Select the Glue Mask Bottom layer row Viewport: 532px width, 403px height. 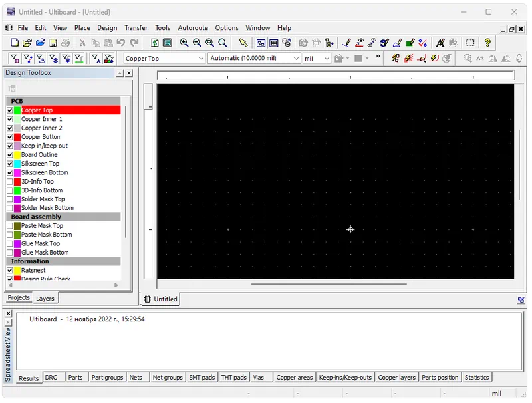click(x=63, y=253)
